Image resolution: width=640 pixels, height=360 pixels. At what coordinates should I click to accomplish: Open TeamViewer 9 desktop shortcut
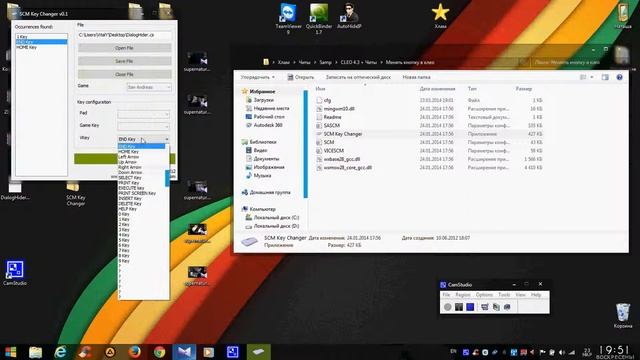pos(288,18)
